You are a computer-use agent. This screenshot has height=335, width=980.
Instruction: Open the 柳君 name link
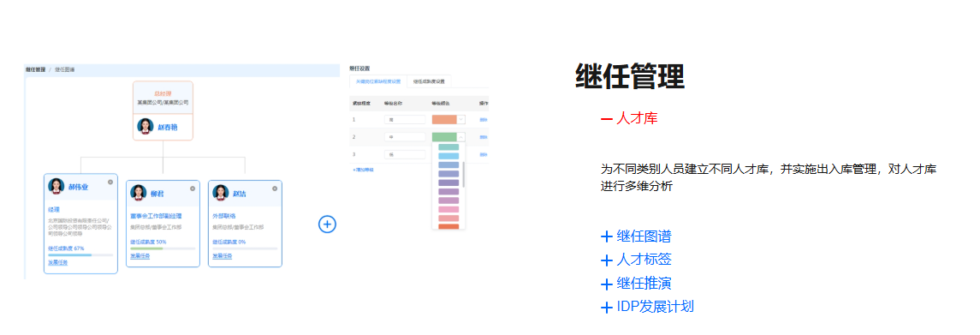pos(157,194)
